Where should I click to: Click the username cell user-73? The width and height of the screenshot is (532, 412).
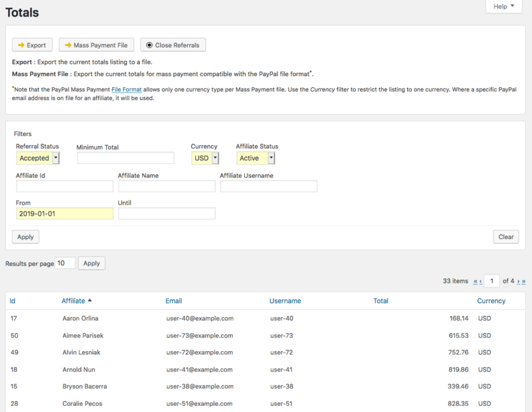282,335
